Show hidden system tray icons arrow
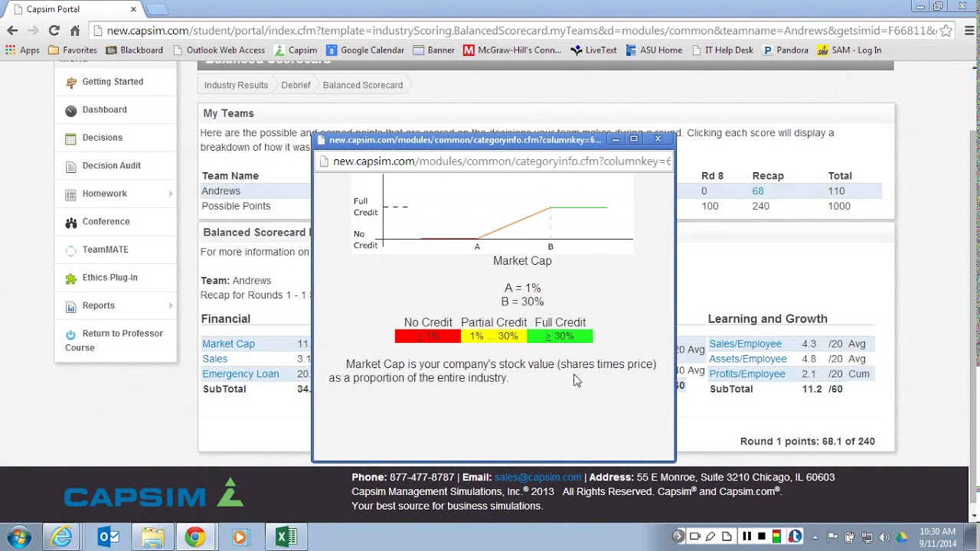This screenshot has height=551, width=980. pos(815,537)
